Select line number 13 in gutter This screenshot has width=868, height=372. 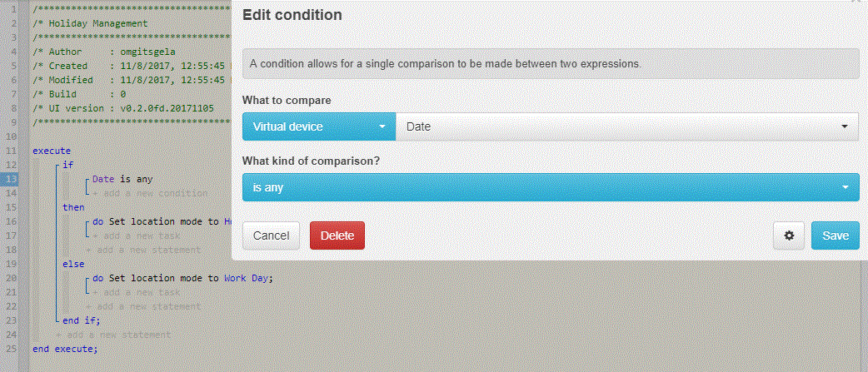(x=11, y=179)
